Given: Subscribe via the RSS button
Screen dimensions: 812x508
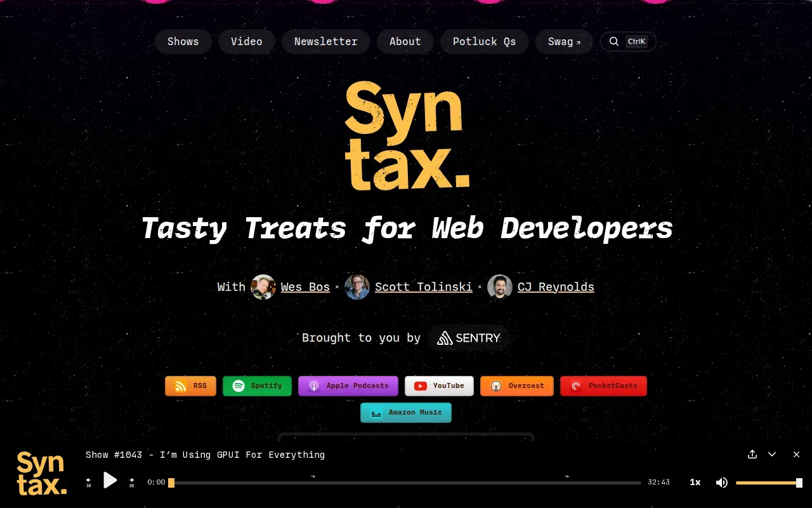Looking at the screenshot, I should click(190, 386).
